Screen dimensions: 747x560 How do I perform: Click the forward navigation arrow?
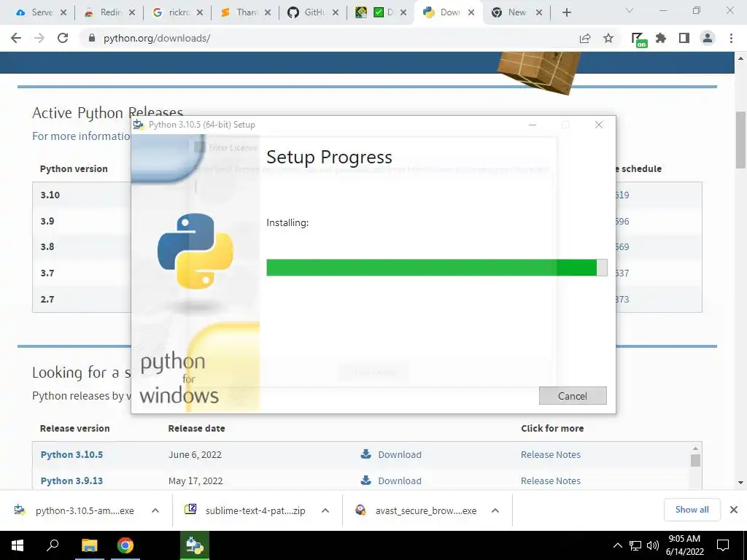pos(39,38)
